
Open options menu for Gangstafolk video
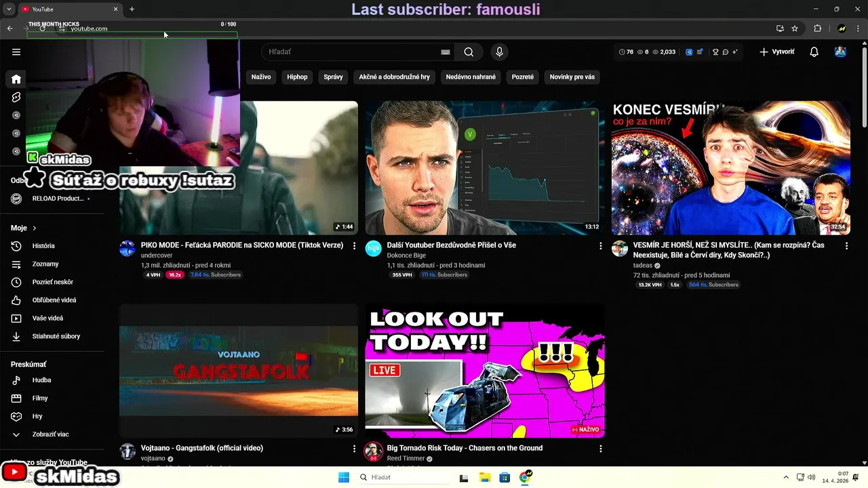coord(354,449)
